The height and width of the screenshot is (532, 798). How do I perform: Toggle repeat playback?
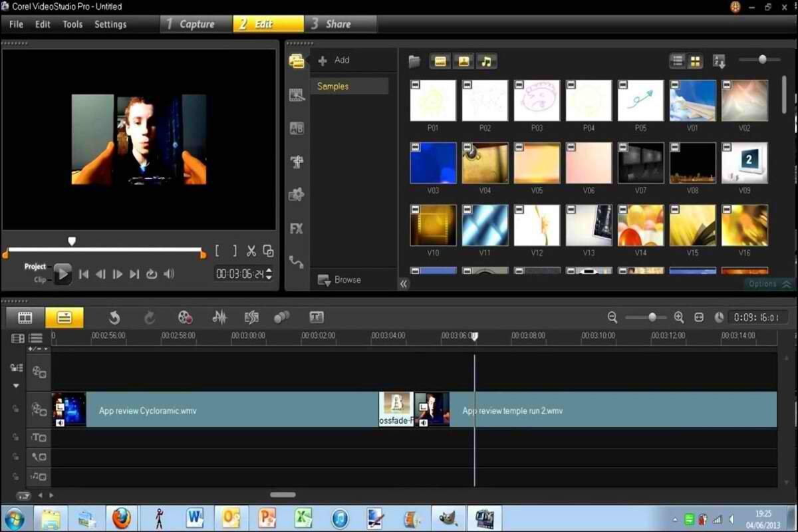(x=152, y=274)
